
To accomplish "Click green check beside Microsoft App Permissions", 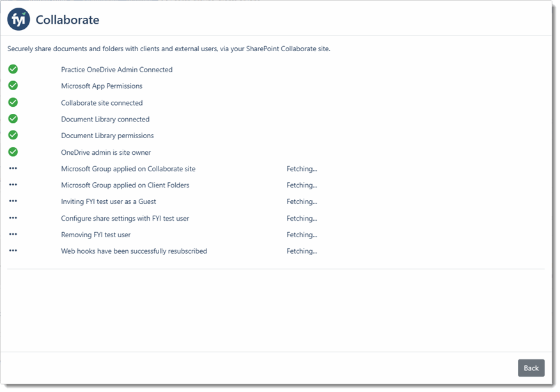I will [13, 86].
